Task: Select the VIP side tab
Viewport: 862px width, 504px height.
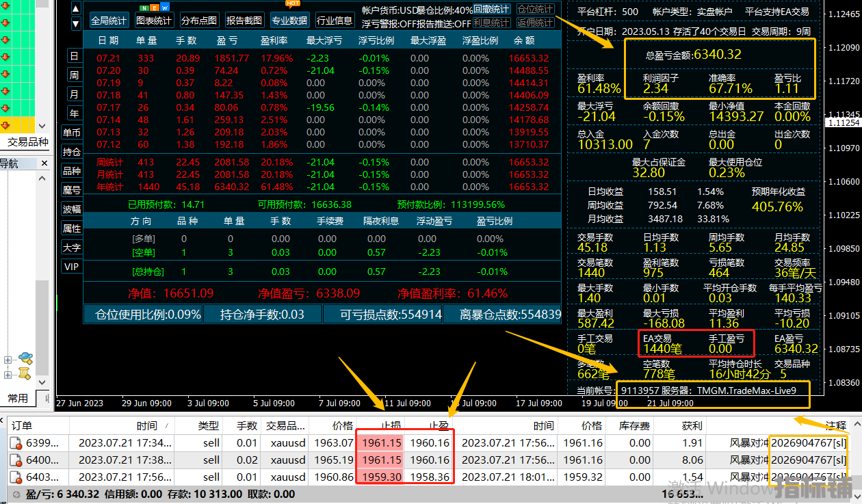Action: 72,267
